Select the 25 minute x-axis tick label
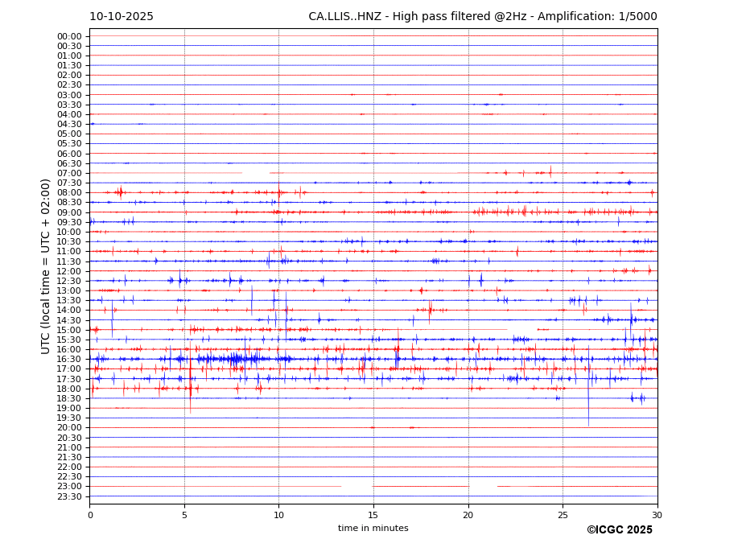The width and height of the screenshot is (746, 560). point(563,515)
